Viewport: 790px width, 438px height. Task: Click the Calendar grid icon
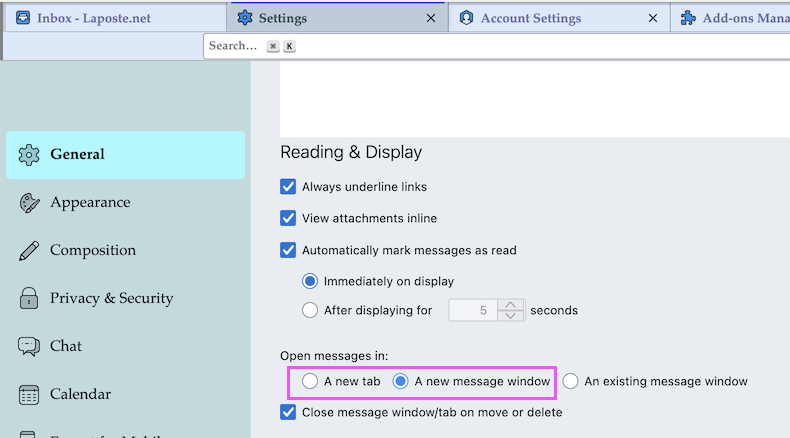pos(29,395)
